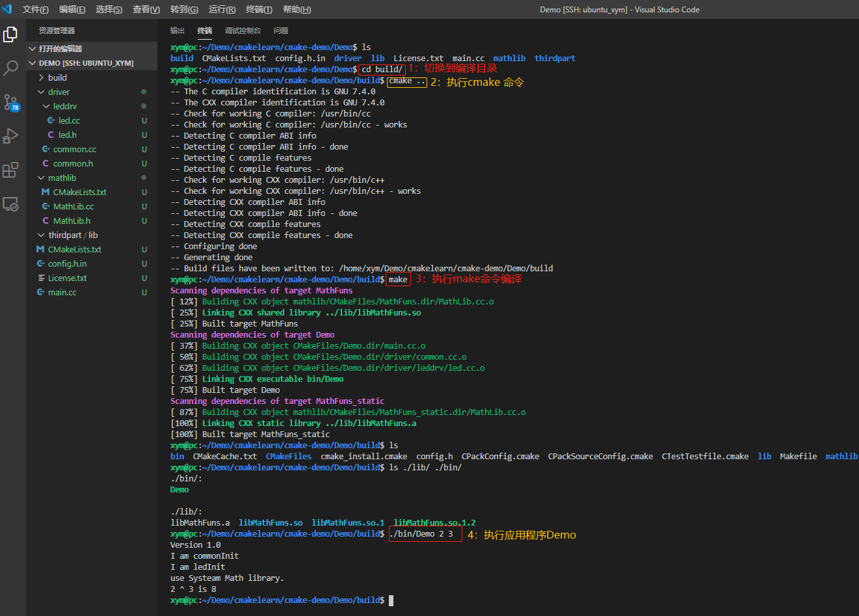The height and width of the screenshot is (616, 859).
Task: Click the terminal prompt cursor on last line
Action: pyautogui.click(x=391, y=600)
